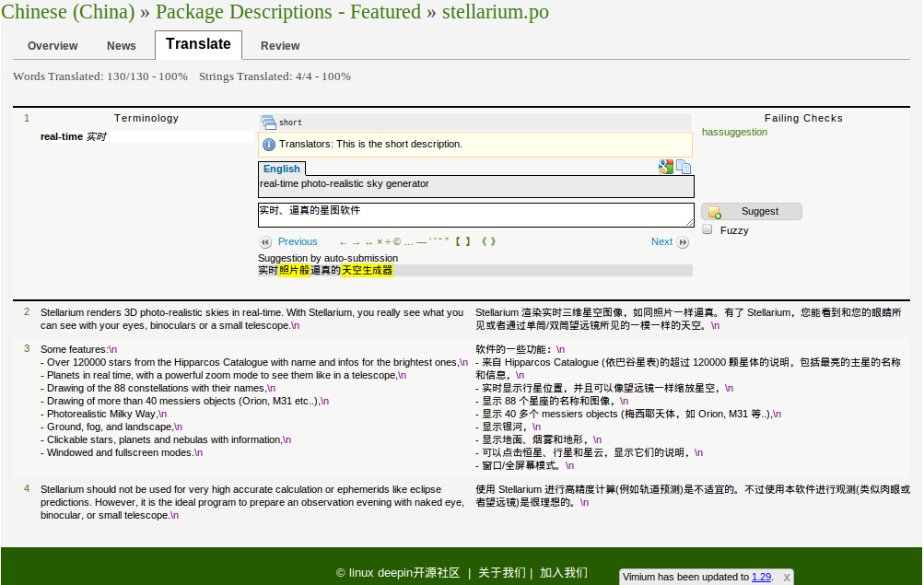Close the Vimium update notification
Viewport: 924px width, 585px height.
click(787, 578)
